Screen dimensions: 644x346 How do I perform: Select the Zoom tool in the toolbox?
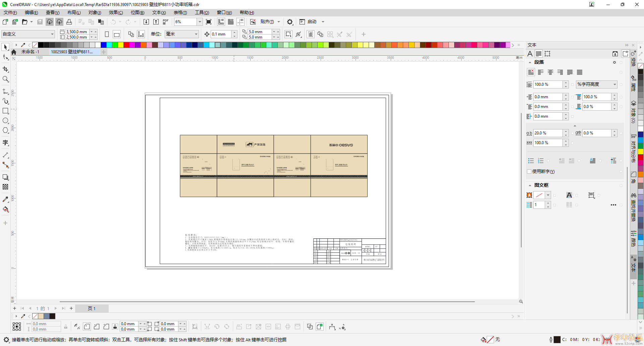pyautogui.click(x=6, y=79)
